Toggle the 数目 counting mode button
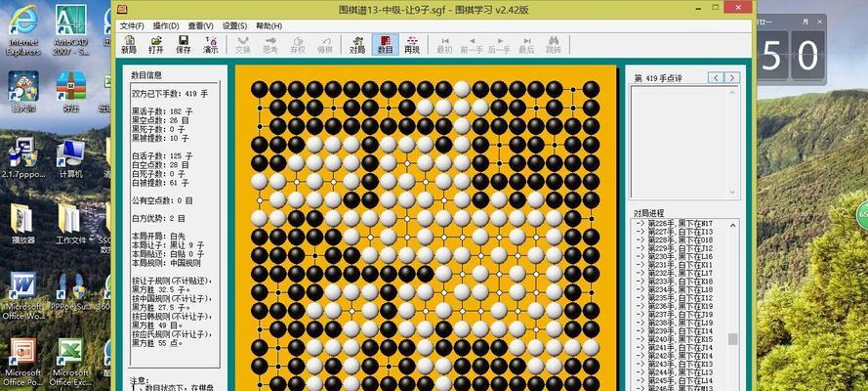Screen dimensions: 868x391 [386, 44]
